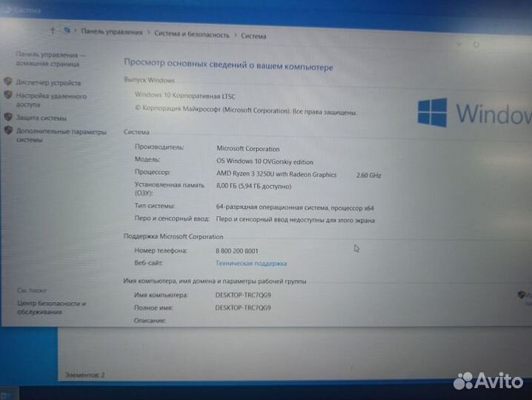Click the Система window title
The width and height of the screenshot is (532, 400).
click(x=27, y=10)
